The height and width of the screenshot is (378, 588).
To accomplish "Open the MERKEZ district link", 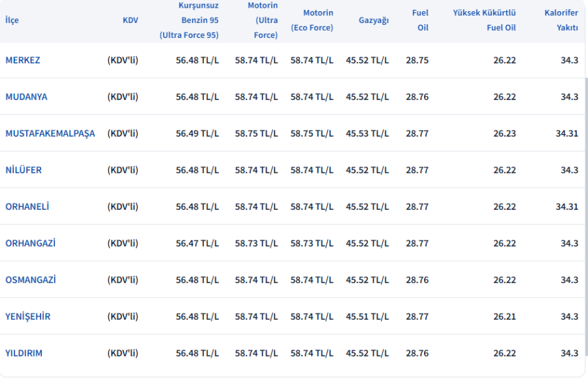I will (x=23, y=60).
